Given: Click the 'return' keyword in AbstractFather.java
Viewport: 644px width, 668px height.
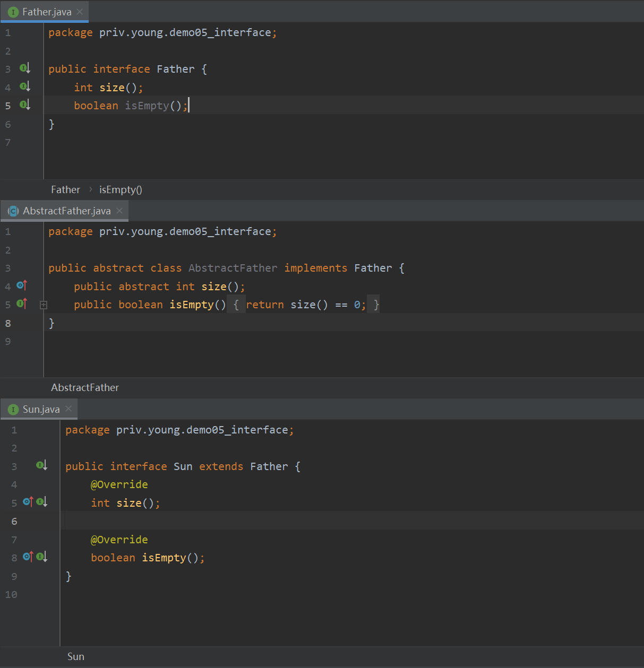Looking at the screenshot, I should pos(265,305).
